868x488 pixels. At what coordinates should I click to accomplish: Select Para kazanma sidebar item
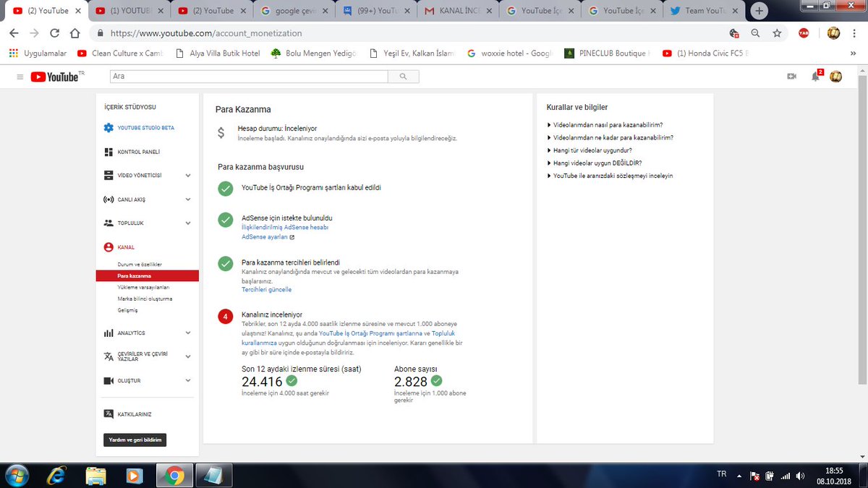[x=147, y=276]
